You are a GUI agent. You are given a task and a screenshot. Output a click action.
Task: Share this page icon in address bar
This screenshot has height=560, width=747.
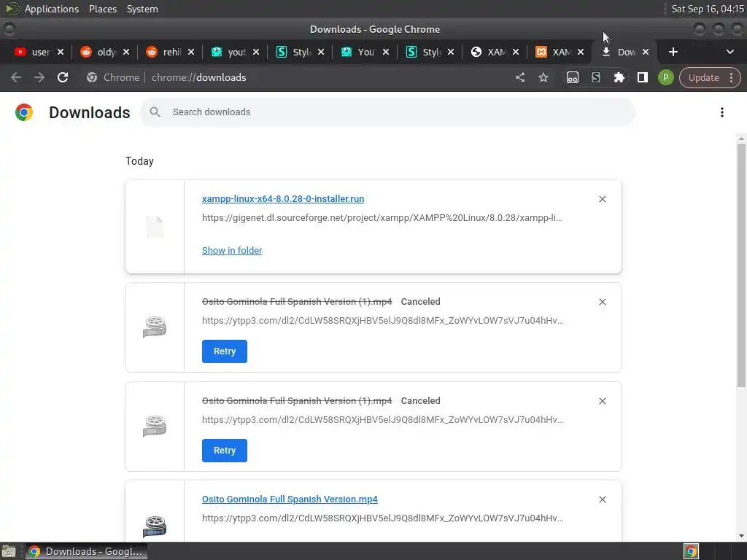click(x=519, y=77)
